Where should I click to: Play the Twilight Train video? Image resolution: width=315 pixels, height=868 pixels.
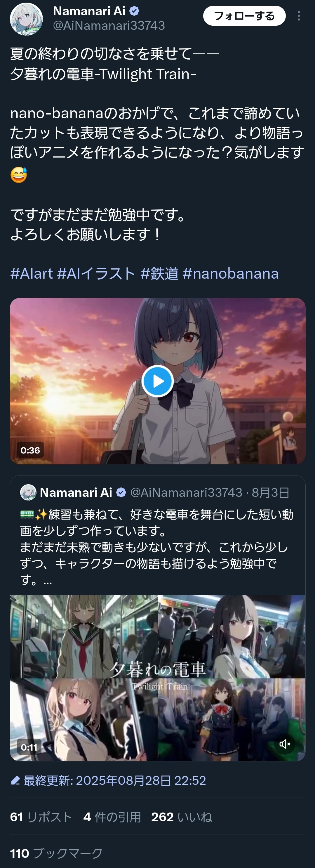pyautogui.click(x=157, y=381)
